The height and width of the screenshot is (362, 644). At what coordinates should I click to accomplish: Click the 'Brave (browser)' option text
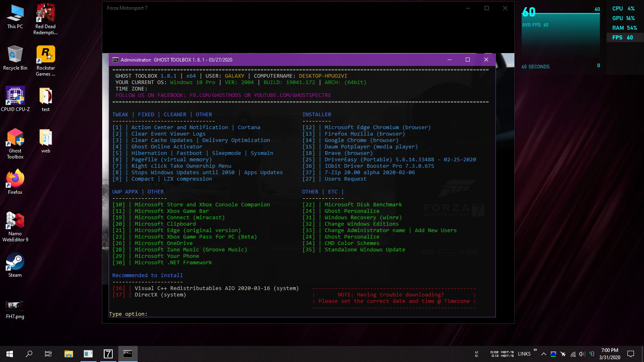[x=349, y=153]
